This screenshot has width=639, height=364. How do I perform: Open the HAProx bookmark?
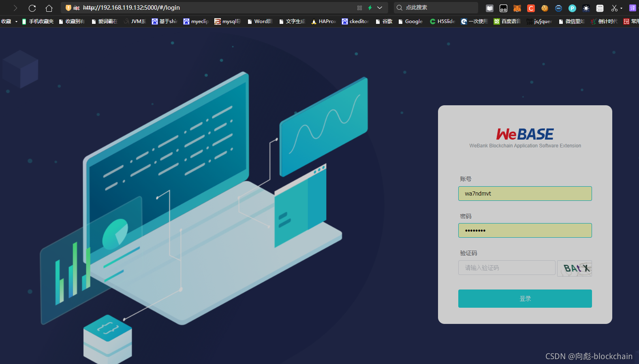click(x=324, y=21)
